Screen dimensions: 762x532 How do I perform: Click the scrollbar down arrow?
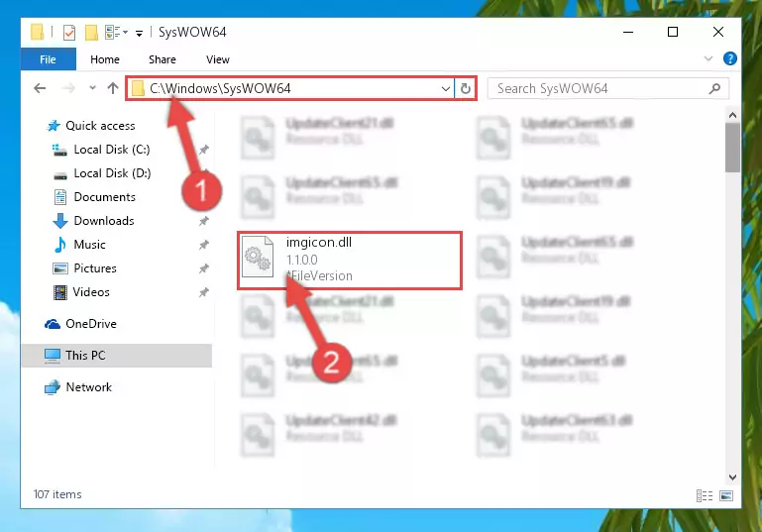pyautogui.click(x=732, y=478)
